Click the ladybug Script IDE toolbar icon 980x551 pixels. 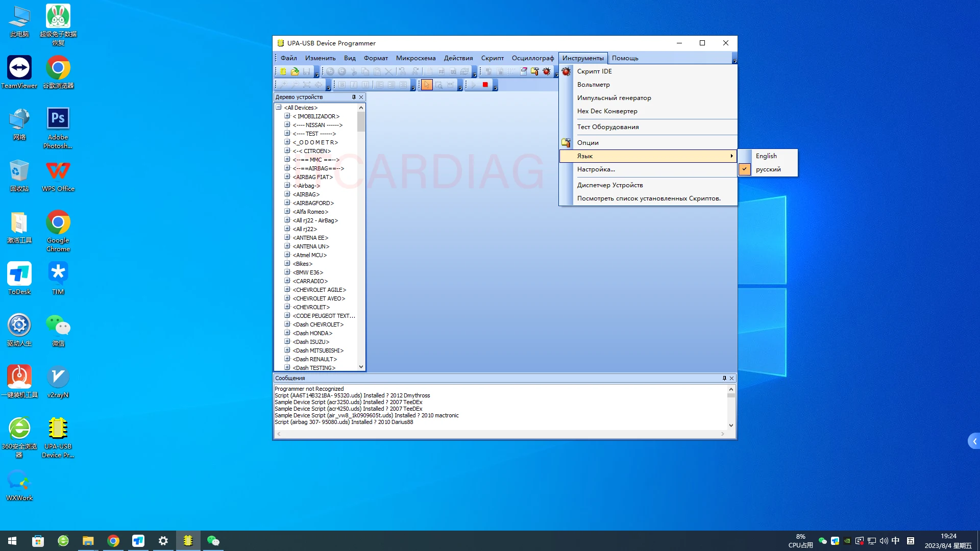[x=547, y=71]
